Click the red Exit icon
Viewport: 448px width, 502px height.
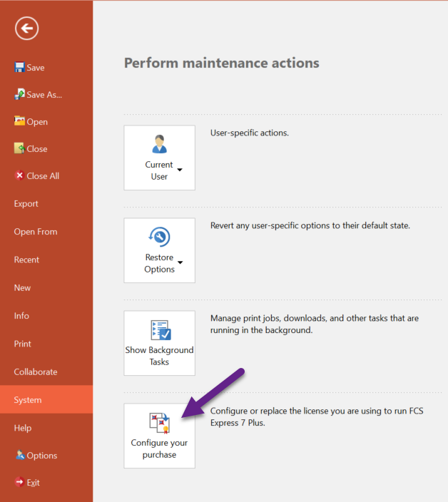(19, 482)
